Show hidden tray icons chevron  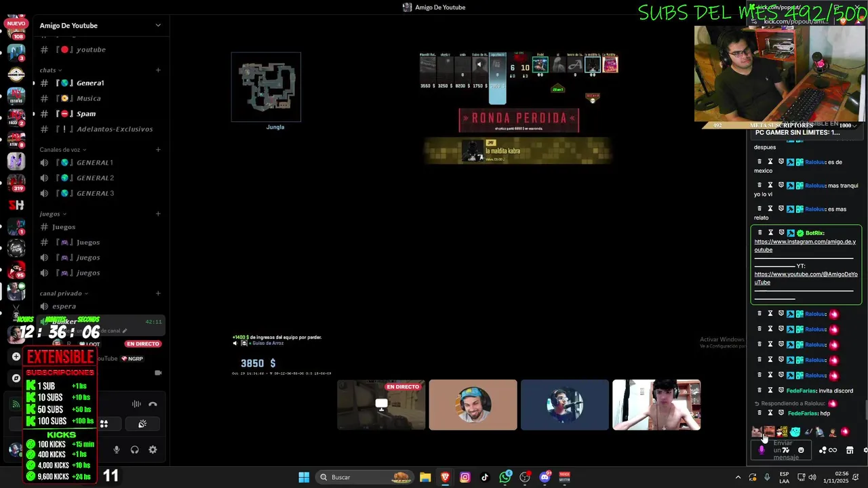pyautogui.click(x=738, y=477)
